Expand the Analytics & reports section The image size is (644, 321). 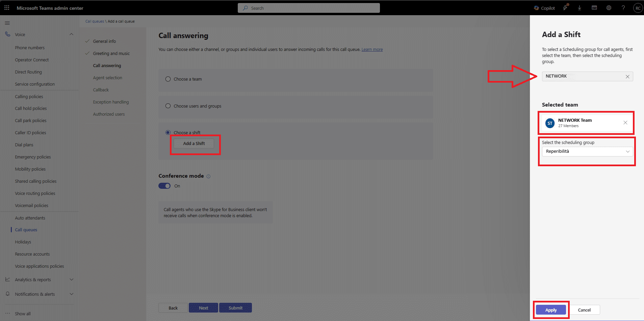pyautogui.click(x=71, y=280)
